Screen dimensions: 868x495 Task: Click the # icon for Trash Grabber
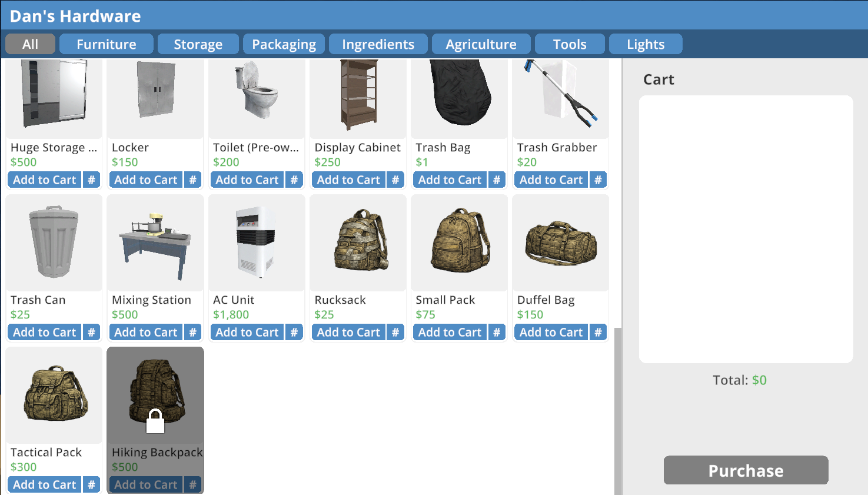(x=598, y=180)
